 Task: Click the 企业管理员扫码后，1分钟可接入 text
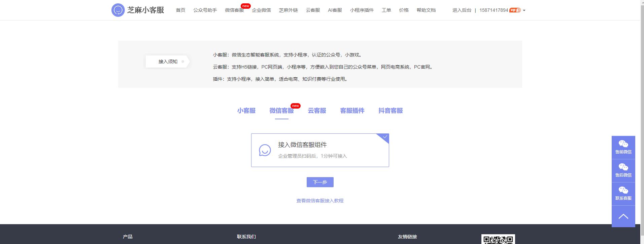312,156
